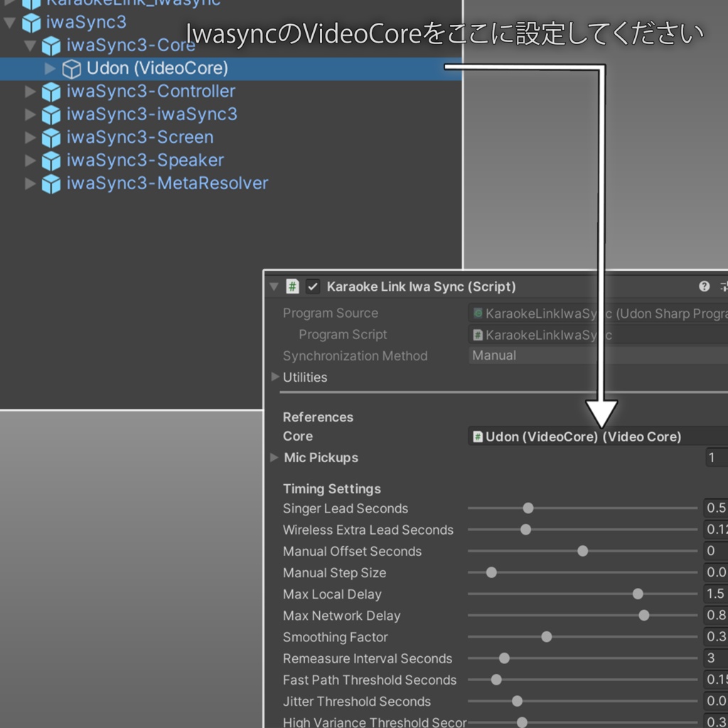The image size is (728, 728).
Task: Click the iwaSync3-Controller cube icon
Action: (51, 92)
